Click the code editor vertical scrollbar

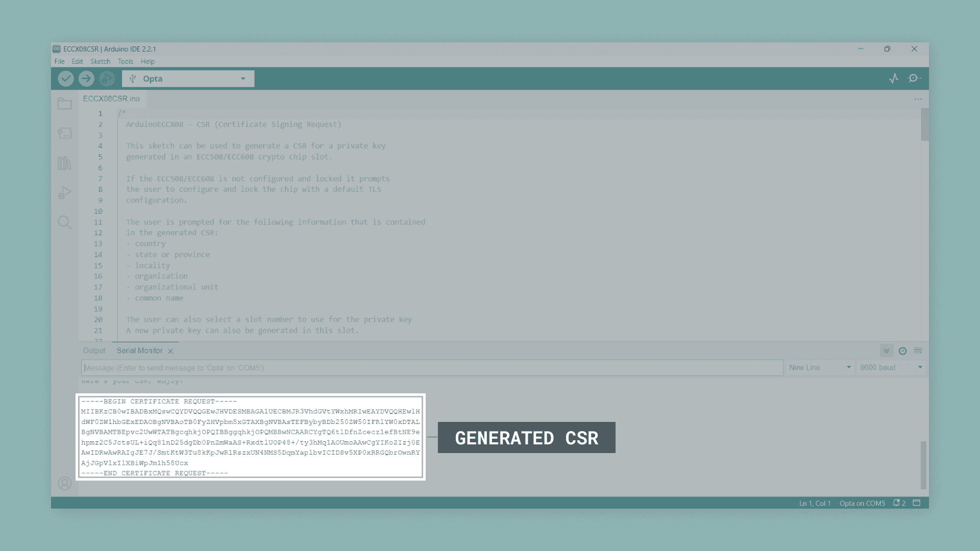click(x=924, y=124)
